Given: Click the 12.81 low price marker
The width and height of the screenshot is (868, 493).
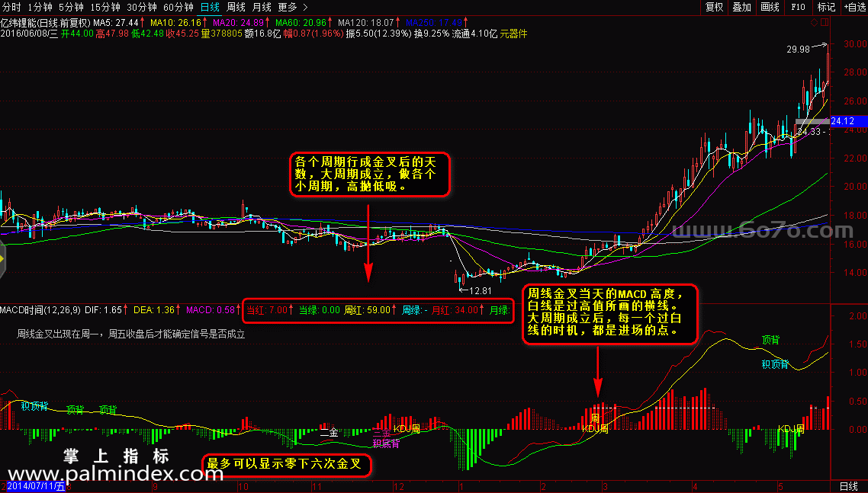Looking at the screenshot, I should pyautogui.click(x=480, y=290).
